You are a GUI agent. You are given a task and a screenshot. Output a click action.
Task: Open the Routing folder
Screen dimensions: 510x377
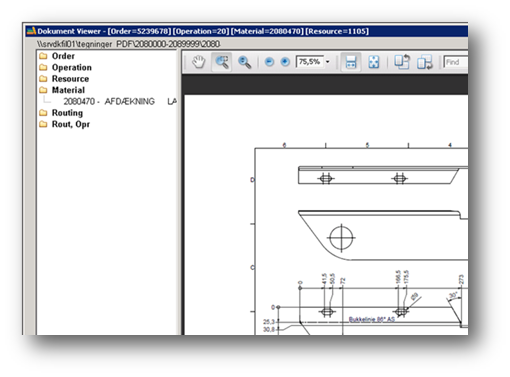tap(67, 113)
